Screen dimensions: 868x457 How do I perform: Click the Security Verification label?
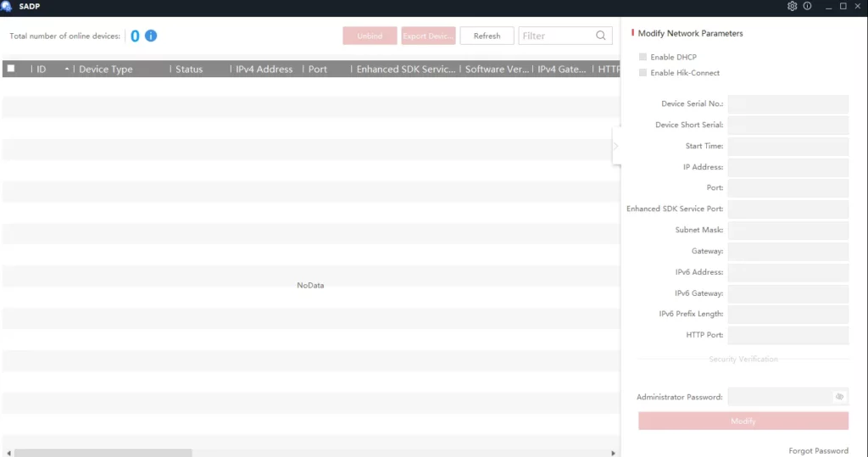(743, 359)
